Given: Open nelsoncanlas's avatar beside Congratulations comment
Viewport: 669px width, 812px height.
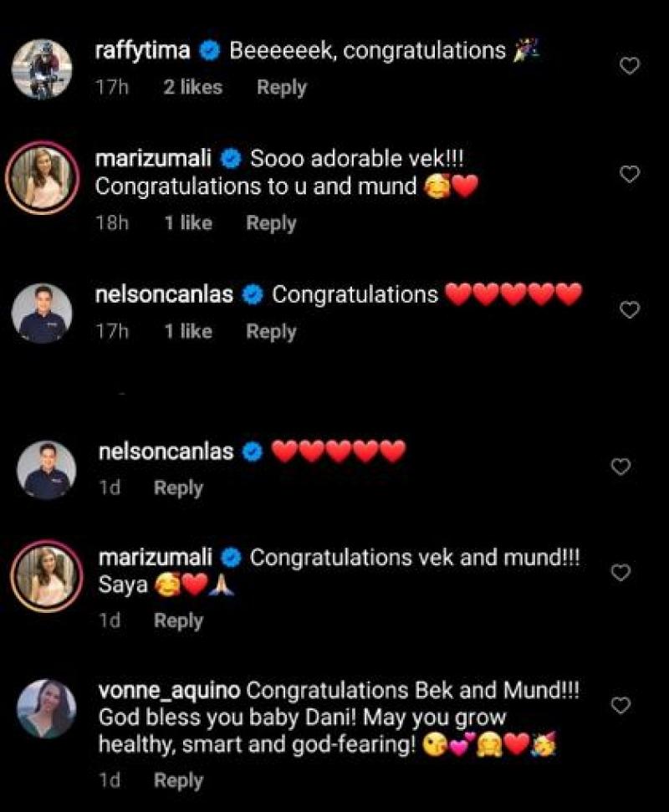Looking at the screenshot, I should pos(42,314).
